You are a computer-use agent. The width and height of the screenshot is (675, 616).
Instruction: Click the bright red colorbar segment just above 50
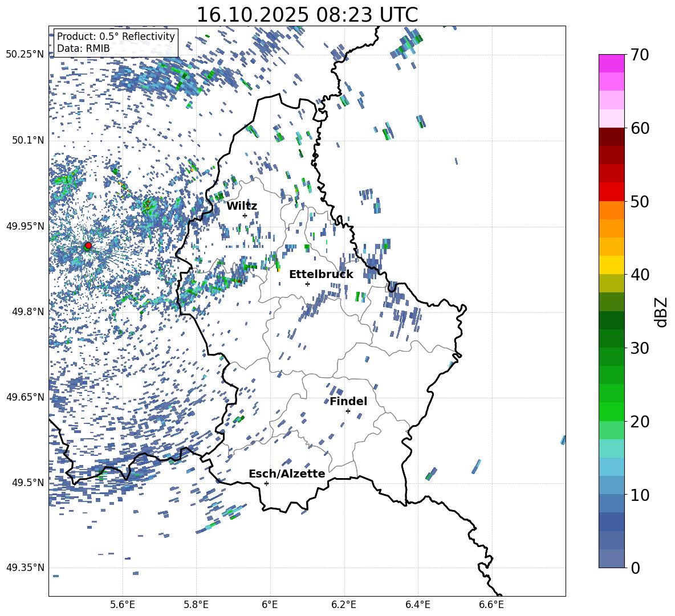(611, 192)
